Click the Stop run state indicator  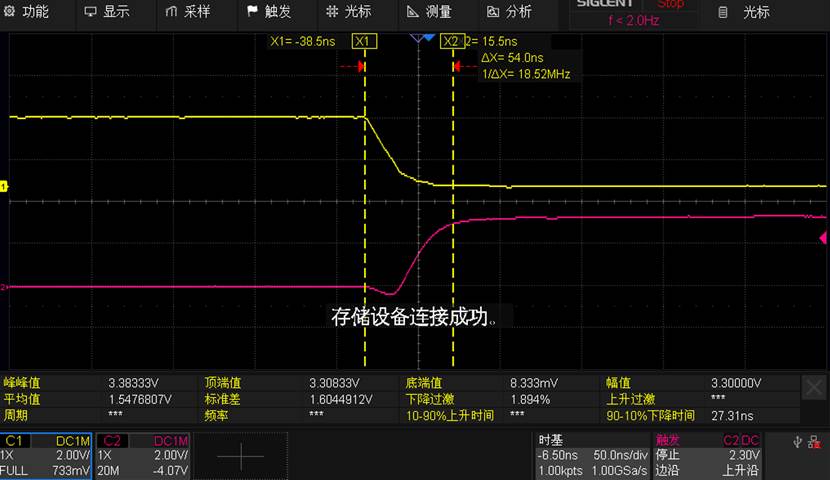[670, 4]
